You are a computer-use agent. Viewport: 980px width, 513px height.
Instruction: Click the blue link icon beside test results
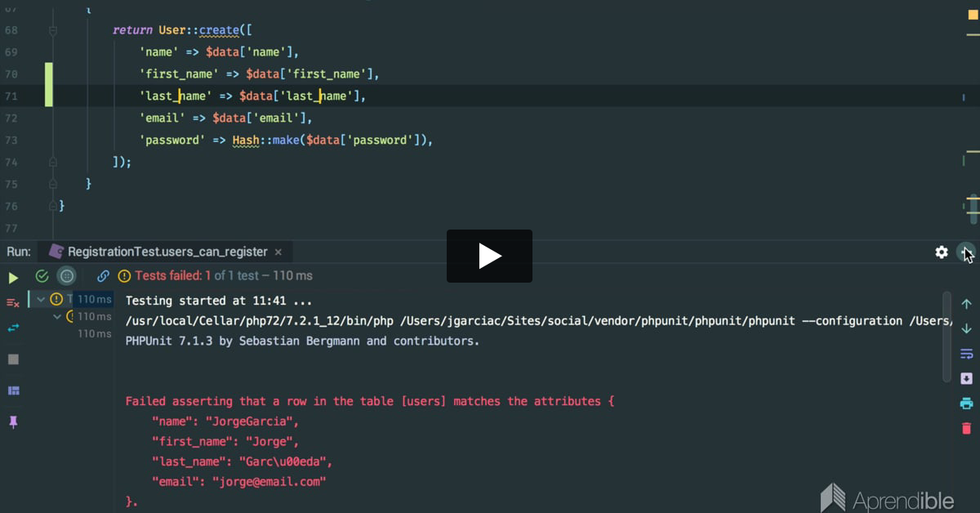(103, 276)
